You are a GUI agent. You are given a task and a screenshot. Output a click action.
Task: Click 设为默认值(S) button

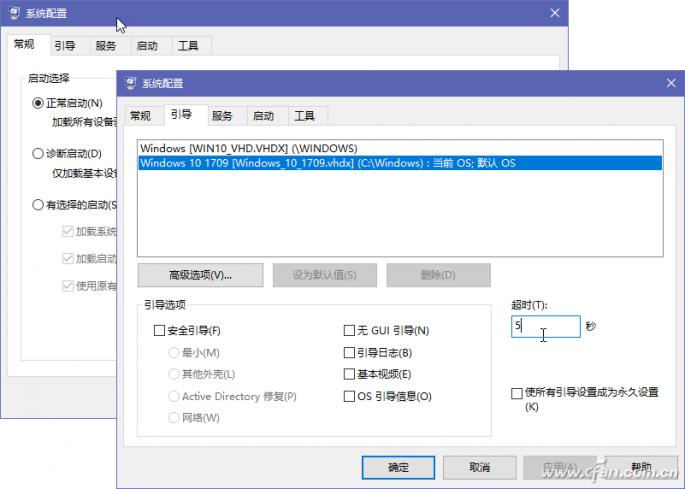[325, 275]
